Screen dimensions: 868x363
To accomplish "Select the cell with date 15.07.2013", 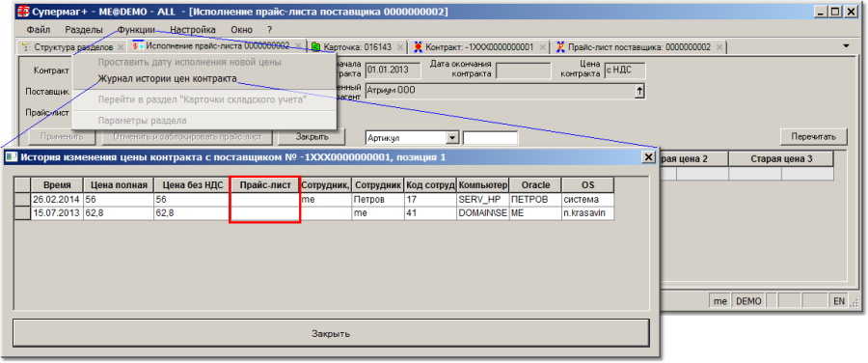I will tap(57, 212).
